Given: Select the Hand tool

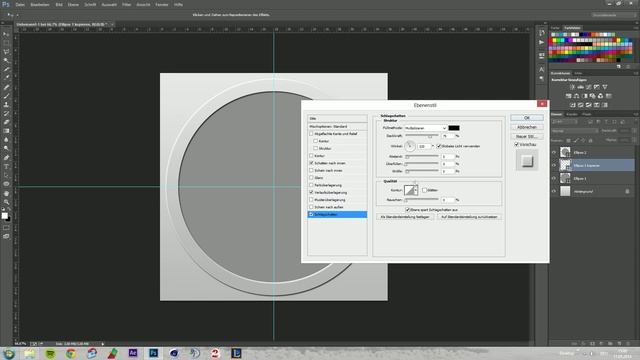Looking at the screenshot, I should 6,193.
